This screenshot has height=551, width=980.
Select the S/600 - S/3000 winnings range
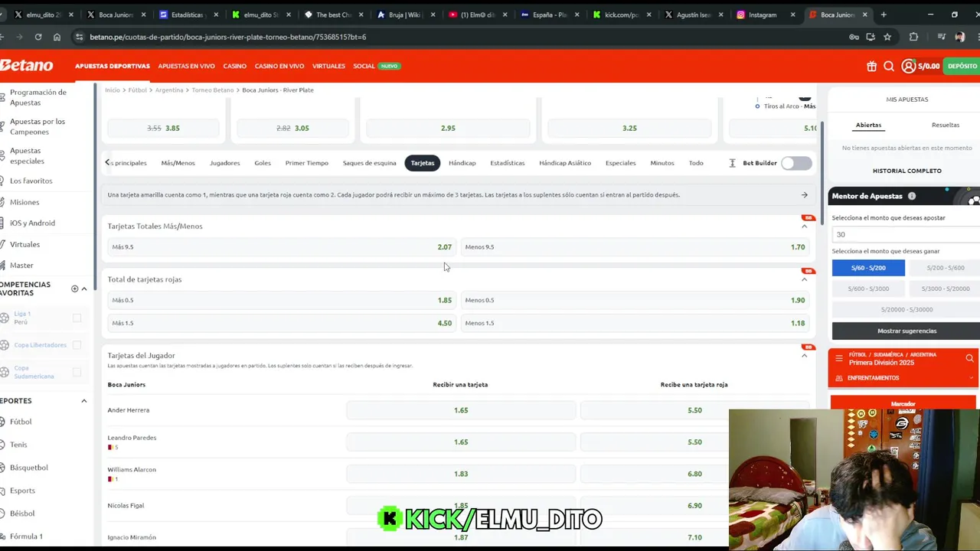click(868, 289)
